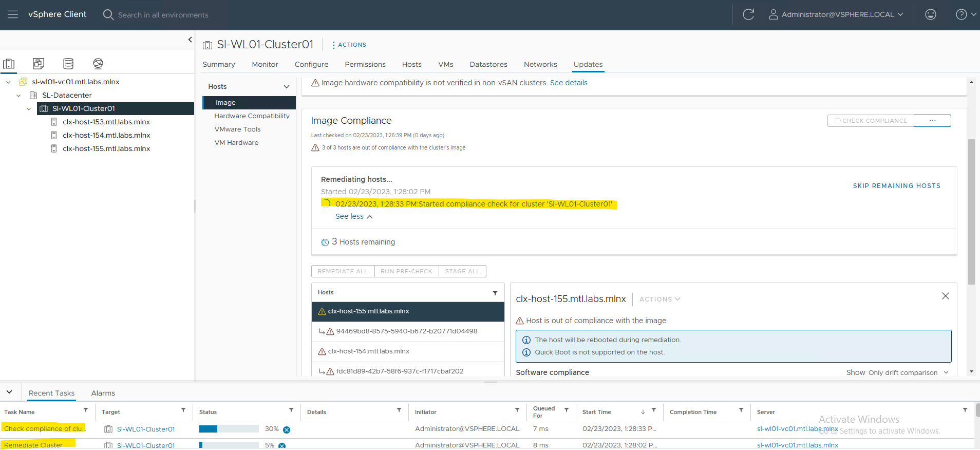Close the clx-host-155 details panel
980x450 pixels.
click(x=945, y=296)
